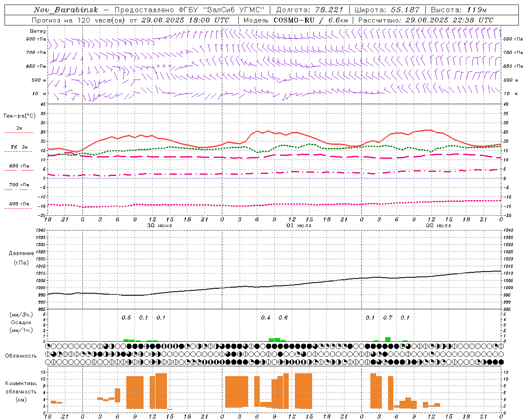Click the 'Широта: 55.187' latitude field
The width and height of the screenshot is (525, 420).
[387, 10]
